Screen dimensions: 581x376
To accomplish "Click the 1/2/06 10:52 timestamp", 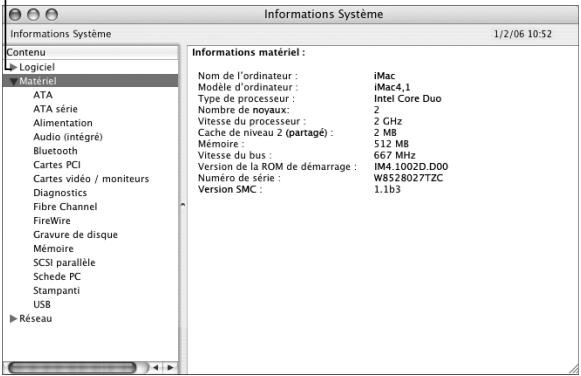I will coord(523,34).
